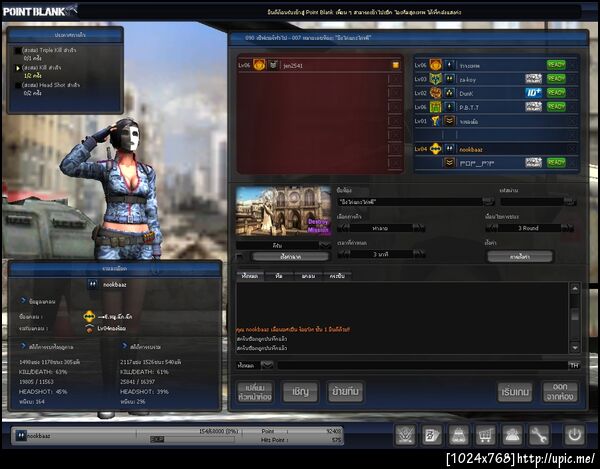The width and height of the screenshot is (600, 469).
Task: Click the เปลี่ยนหัวหน้าห้อง button
Action: tap(255, 392)
